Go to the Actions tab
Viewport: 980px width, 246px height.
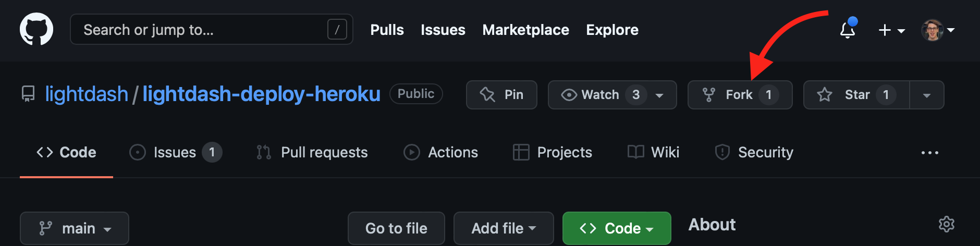(441, 152)
